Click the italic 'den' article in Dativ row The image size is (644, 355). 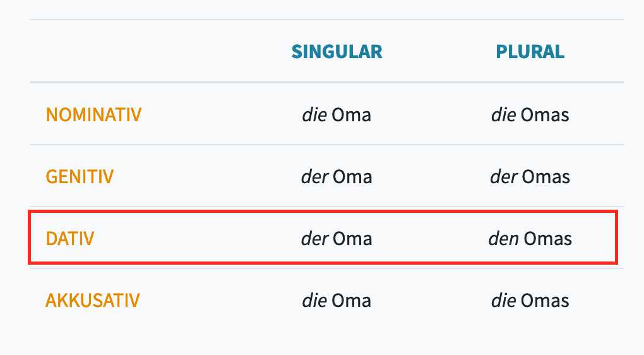click(504, 238)
